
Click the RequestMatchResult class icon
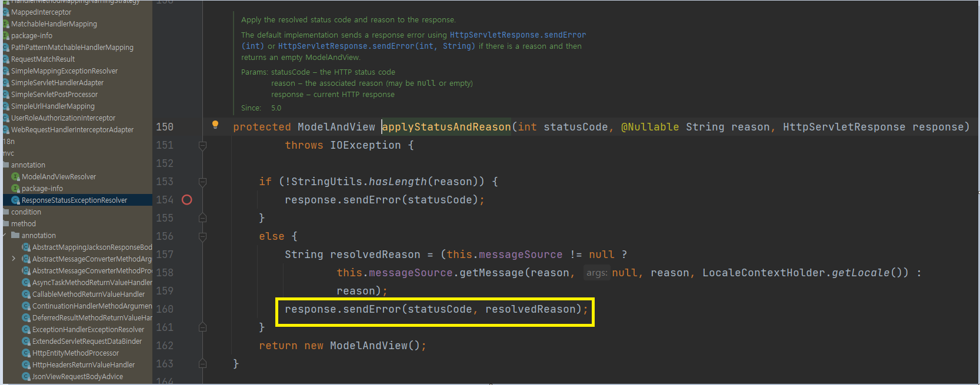coord(6,59)
